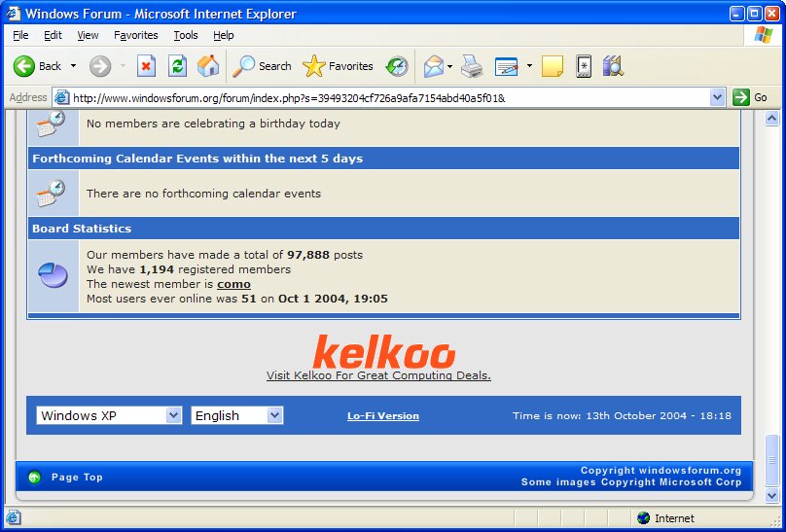
Task: Stop loading with the red X icon
Action: (146, 66)
